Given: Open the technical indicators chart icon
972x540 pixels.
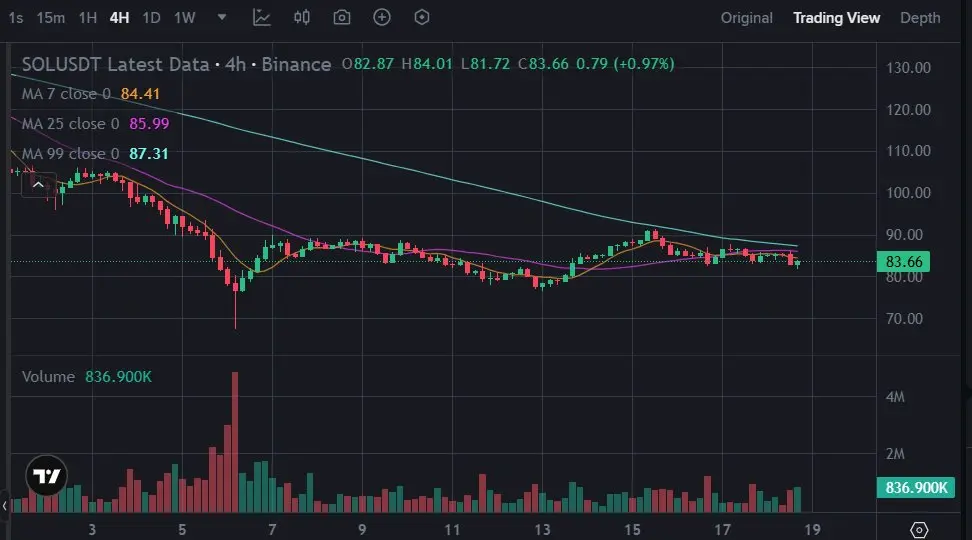Looking at the screenshot, I should point(262,17).
